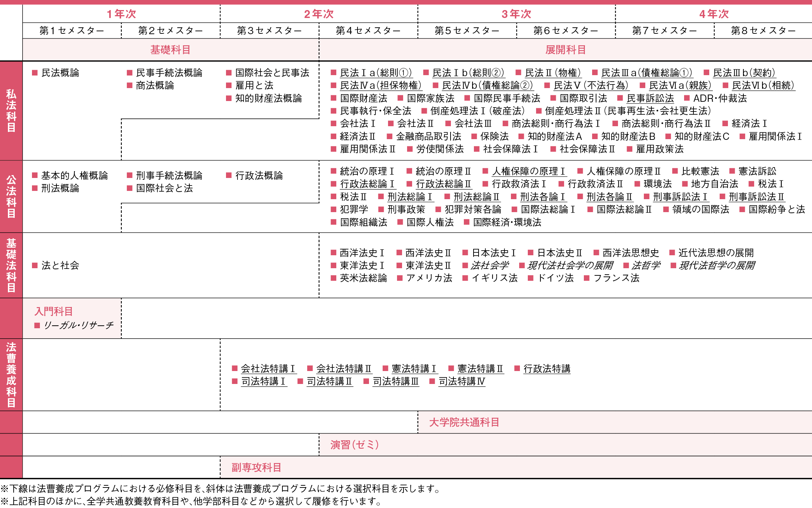The height and width of the screenshot is (508, 812).
Task: Click the 展開科目 section band
Action: click(566, 50)
